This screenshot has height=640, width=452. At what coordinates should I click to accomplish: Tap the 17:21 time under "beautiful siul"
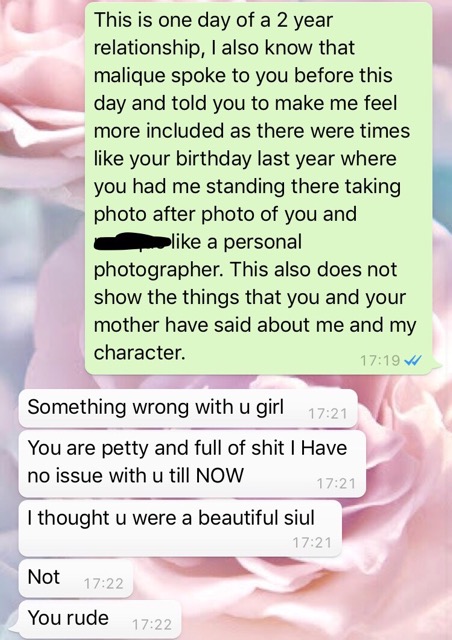(312, 543)
